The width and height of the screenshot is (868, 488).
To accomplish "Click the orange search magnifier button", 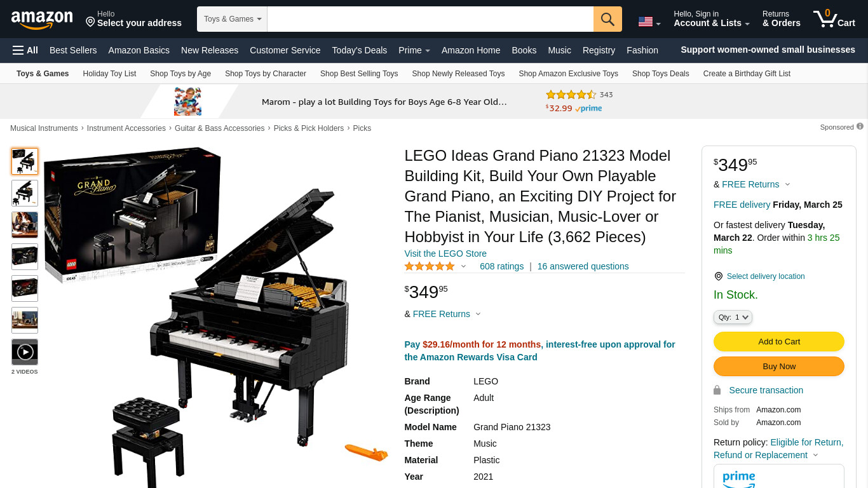I will point(607,19).
